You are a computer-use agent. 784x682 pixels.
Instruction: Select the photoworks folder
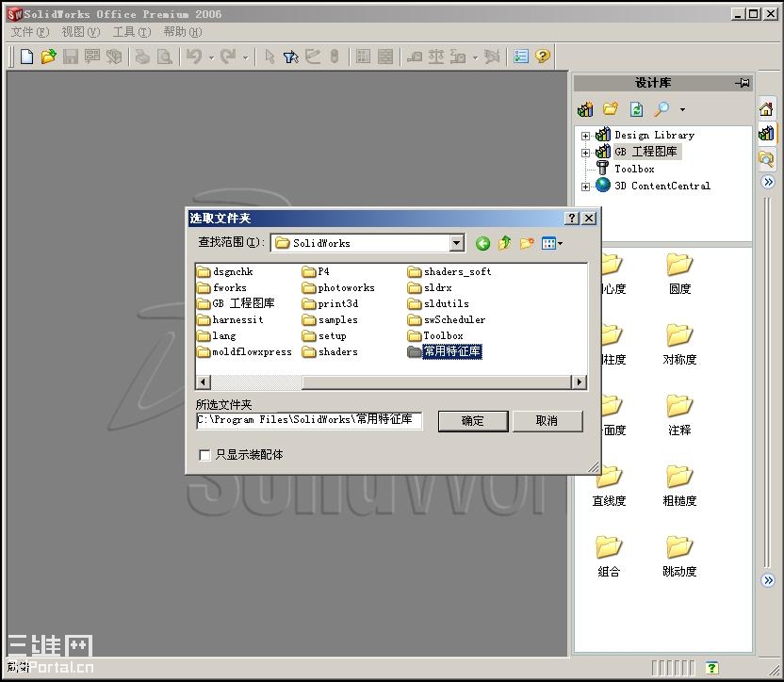tap(338, 287)
